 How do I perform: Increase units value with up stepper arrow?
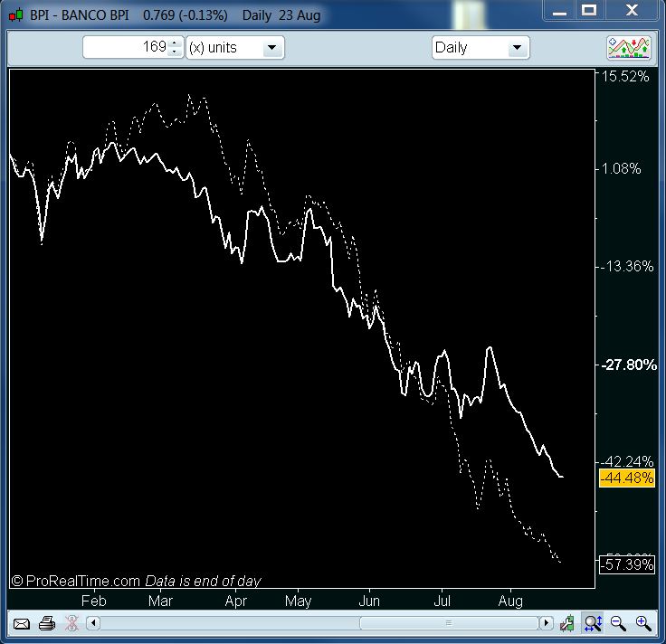[174, 43]
